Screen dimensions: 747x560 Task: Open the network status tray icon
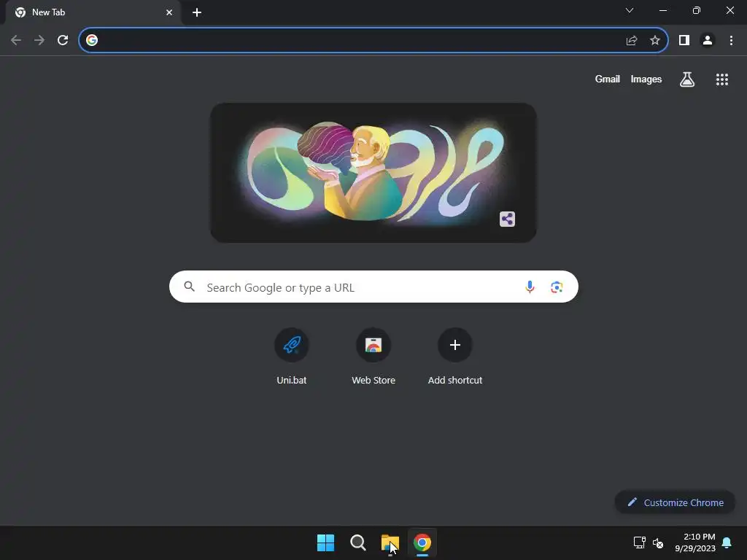639,542
